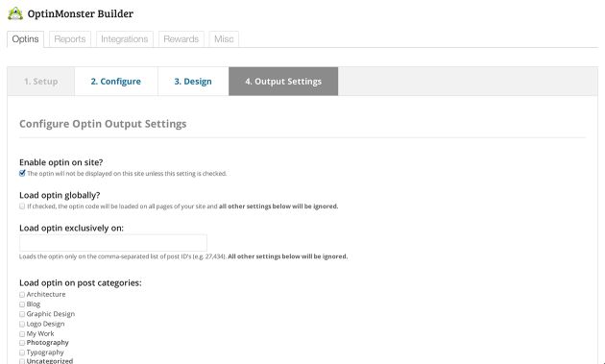605x364 pixels.
Task: Check the Uncategorized category
Action: tap(22, 361)
